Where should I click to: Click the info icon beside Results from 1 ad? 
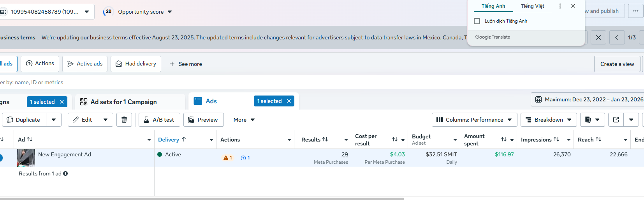65,173
